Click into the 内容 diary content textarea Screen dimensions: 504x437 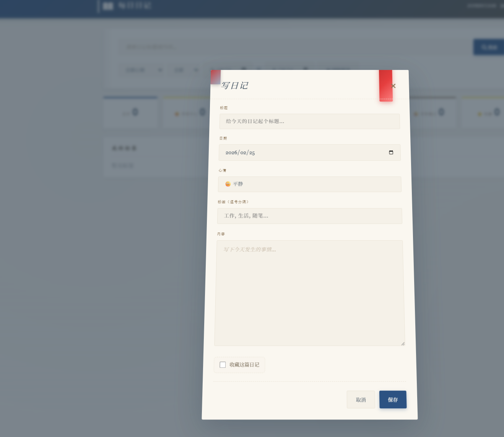click(309, 293)
